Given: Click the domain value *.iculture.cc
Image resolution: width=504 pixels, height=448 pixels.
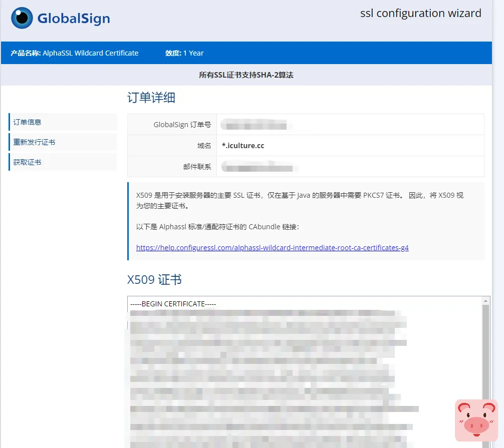Looking at the screenshot, I should (243, 146).
